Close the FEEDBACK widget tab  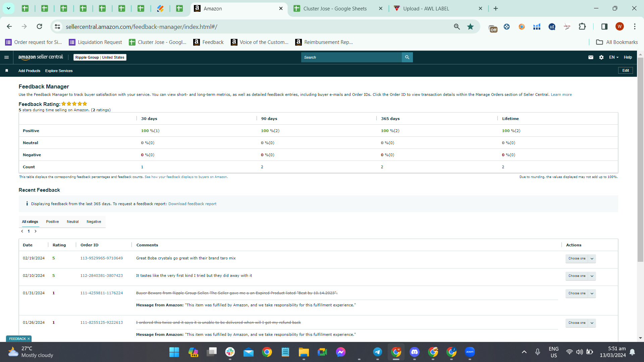pos(29,339)
